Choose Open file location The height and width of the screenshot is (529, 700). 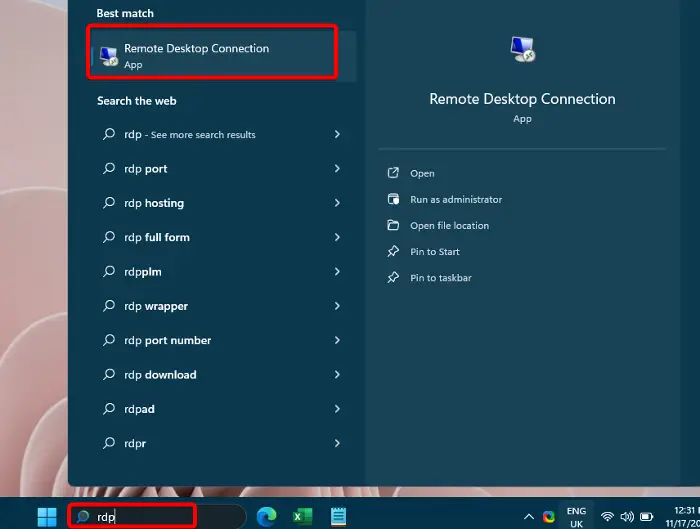(x=449, y=225)
